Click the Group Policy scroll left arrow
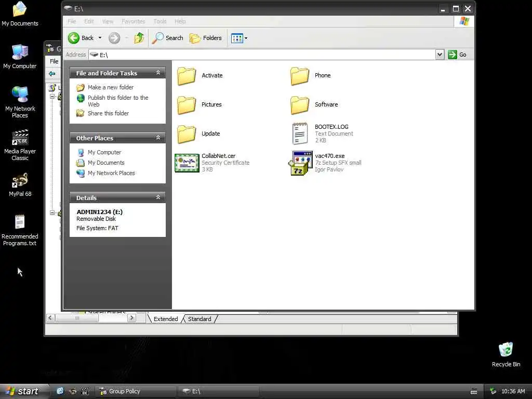The image size is (532, 399). pos(50,318)
